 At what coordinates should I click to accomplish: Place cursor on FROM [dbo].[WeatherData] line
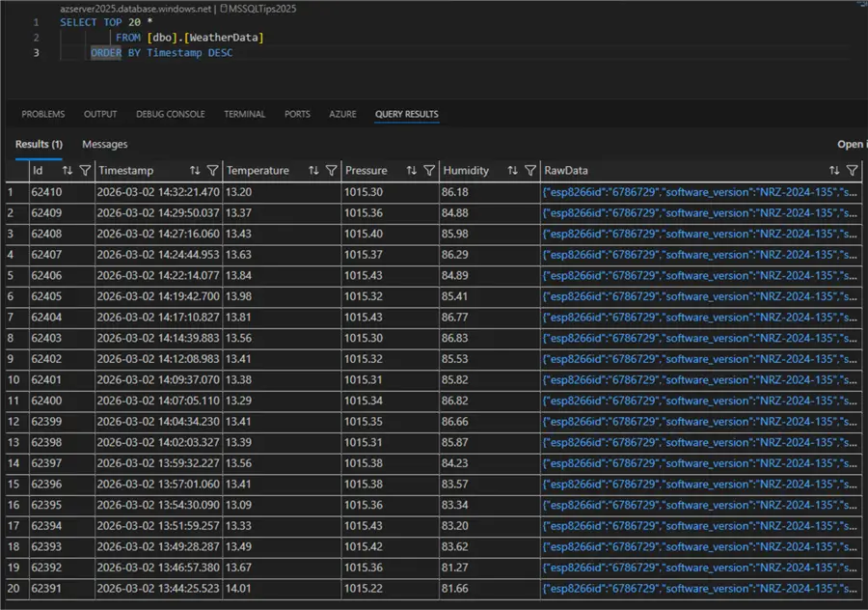pyautogui.click(x=190, y=38)
